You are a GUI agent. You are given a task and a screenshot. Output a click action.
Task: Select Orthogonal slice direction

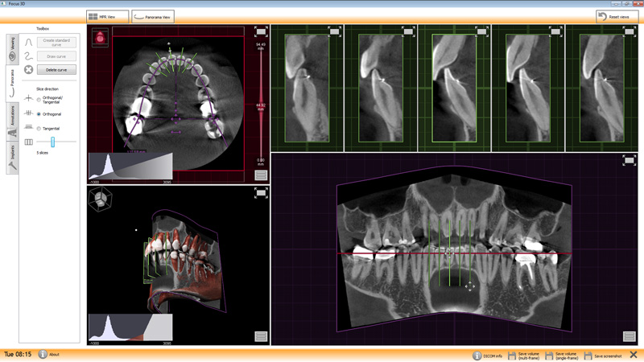(39, 114)
